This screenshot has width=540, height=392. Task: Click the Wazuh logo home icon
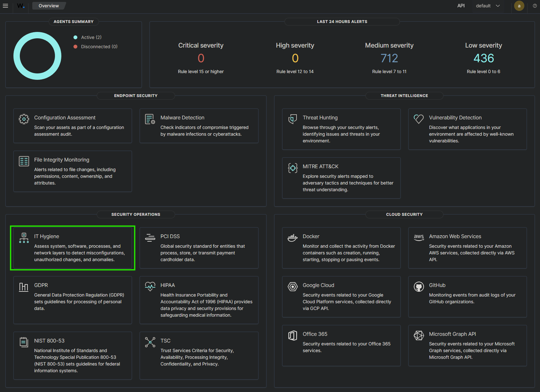pos(21,6)
